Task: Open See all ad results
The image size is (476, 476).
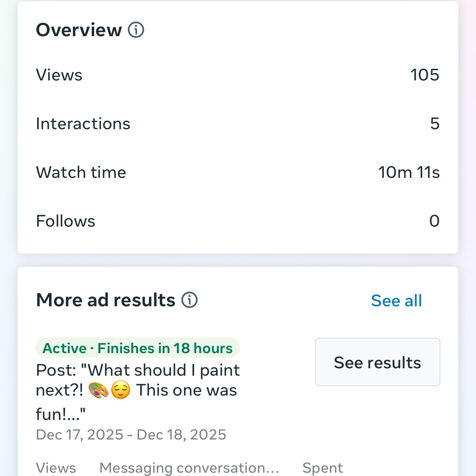Action: (x=396, y=301)
